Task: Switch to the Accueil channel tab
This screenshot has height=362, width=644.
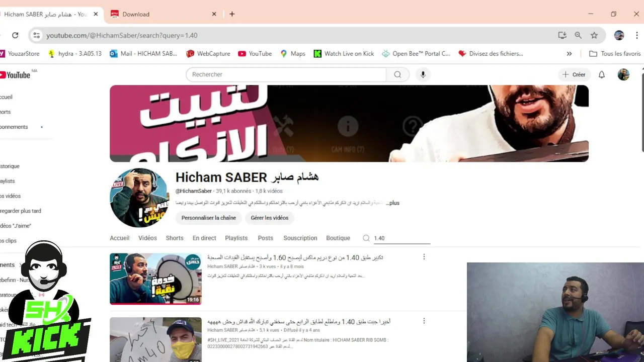Action: point(120,238)
